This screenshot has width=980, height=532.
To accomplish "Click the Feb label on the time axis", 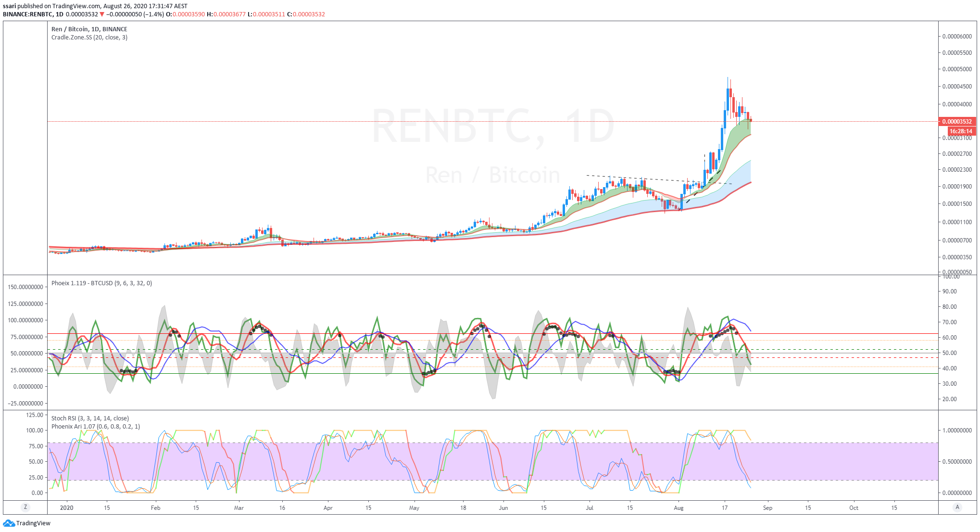I will 155,508.
